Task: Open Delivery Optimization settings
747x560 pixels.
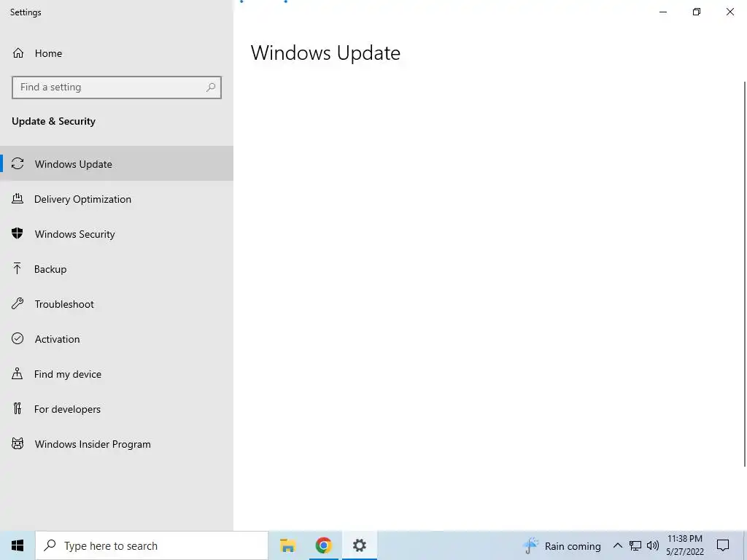Action: pyautogui.click(x=117, y=199)
